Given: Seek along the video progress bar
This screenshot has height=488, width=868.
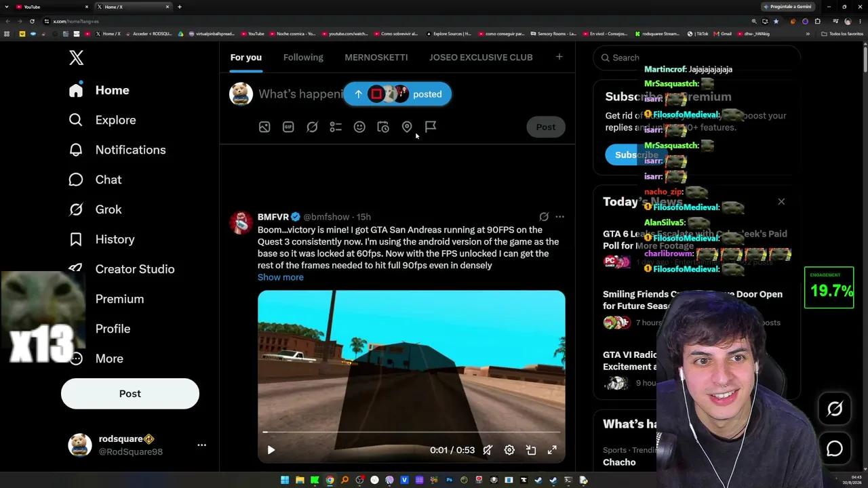Looking at the screenshot, I should coord(412,432).
